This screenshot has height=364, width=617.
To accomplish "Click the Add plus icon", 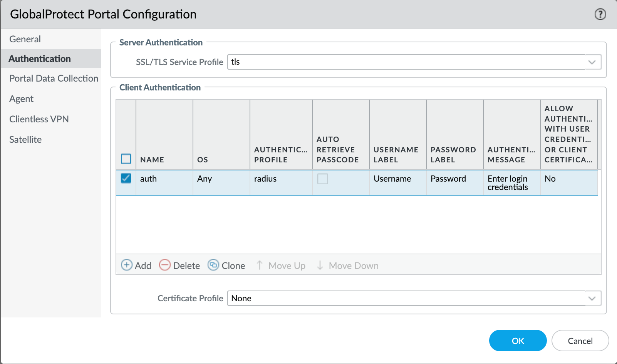I will tap(126, 265).
